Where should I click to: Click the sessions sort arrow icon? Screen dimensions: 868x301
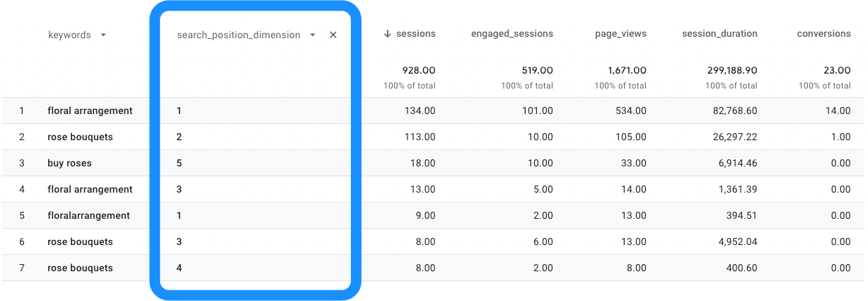(x=387, y=33)
